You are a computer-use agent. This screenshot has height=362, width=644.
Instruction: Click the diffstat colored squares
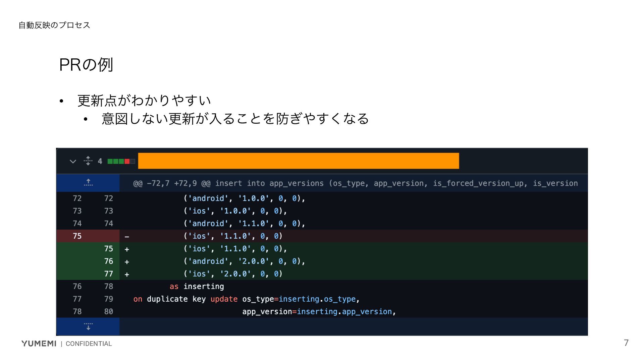[x=121, y=162]
